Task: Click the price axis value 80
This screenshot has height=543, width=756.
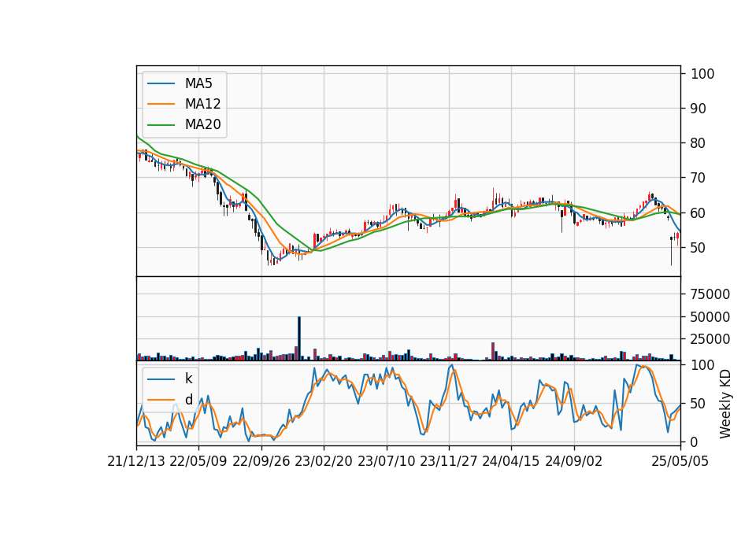Action: tap(699, 143)
